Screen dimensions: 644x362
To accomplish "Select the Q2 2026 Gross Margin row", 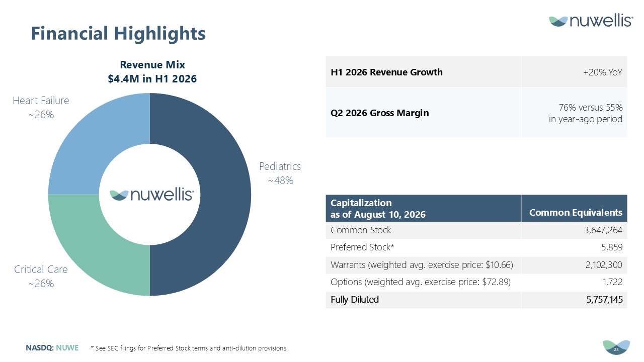I will pyautogui.click(x=476, y=113).
